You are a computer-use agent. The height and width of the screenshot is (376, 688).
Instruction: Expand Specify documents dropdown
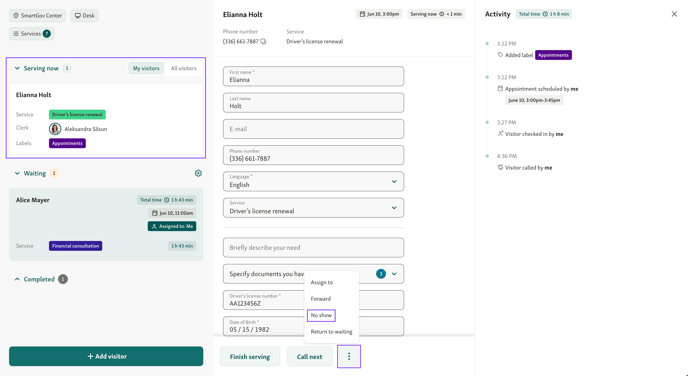[394, 274]
